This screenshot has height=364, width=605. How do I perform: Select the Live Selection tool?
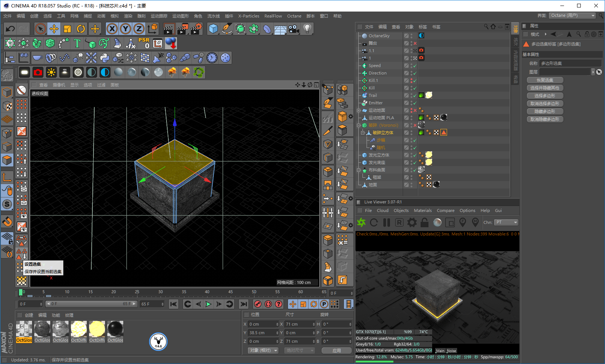pyautogui.click(x=40, y=29)
